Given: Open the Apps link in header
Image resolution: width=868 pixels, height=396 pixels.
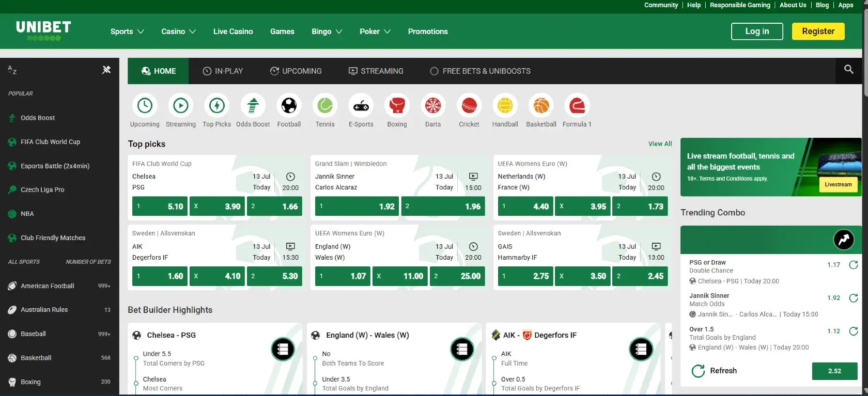Looking at the screenshot, I should pos(846,5).
